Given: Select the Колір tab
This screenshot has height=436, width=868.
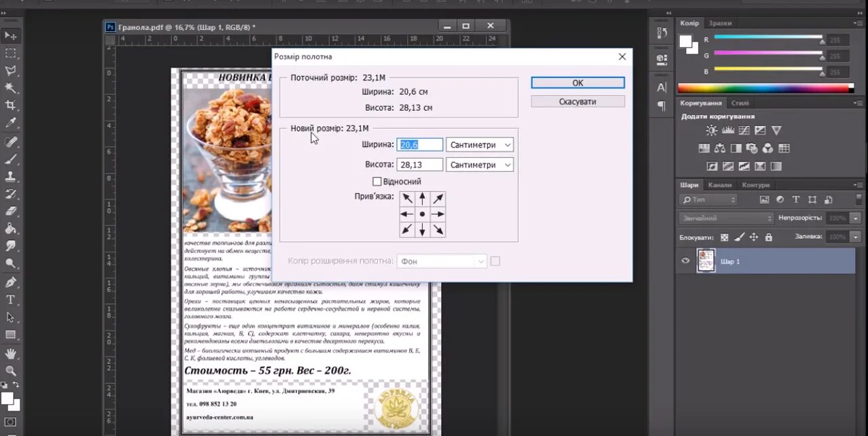Looking at the screenshot, I should click(689, 23).
